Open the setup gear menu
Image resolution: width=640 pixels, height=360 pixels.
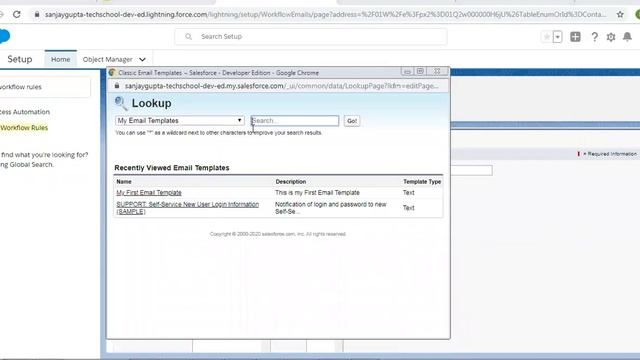click(x=611, y=37)
